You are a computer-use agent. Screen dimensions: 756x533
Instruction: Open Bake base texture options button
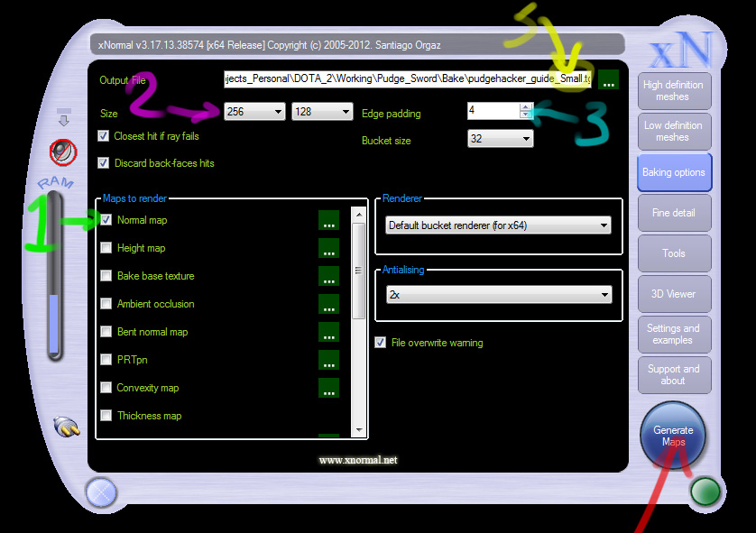click(328, 276)
